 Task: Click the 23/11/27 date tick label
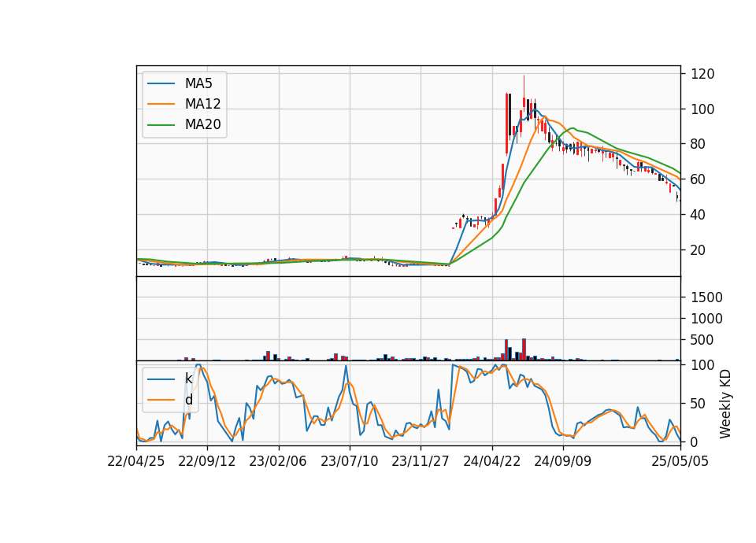coord(421,461)
